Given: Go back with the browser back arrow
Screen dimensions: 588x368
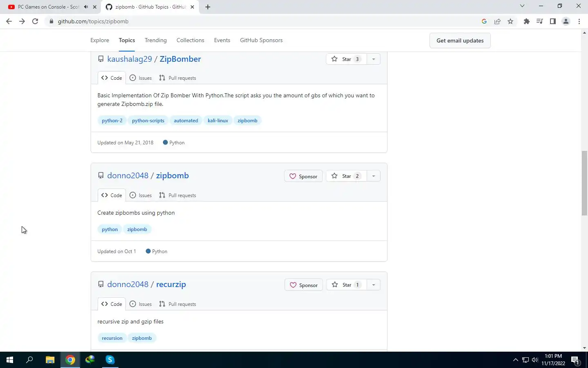Looking at the screenshot, I should point(9,21).
